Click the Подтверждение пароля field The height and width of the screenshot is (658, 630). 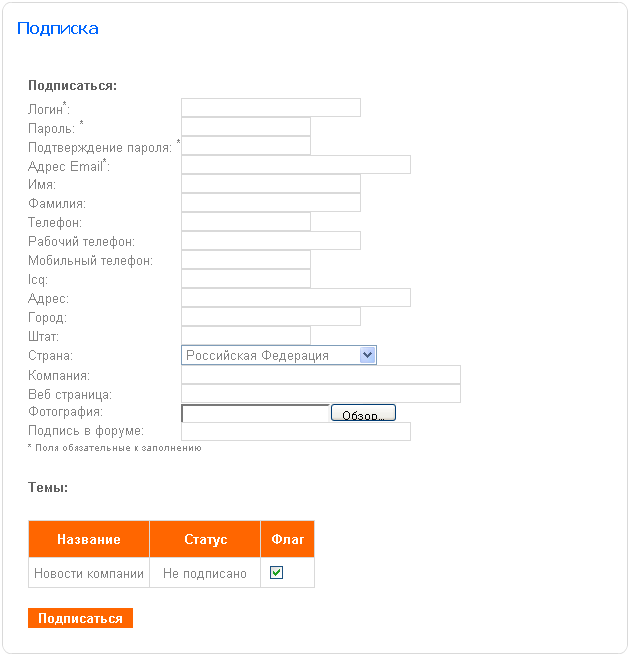pyautogui.click(x=245, y=146)
